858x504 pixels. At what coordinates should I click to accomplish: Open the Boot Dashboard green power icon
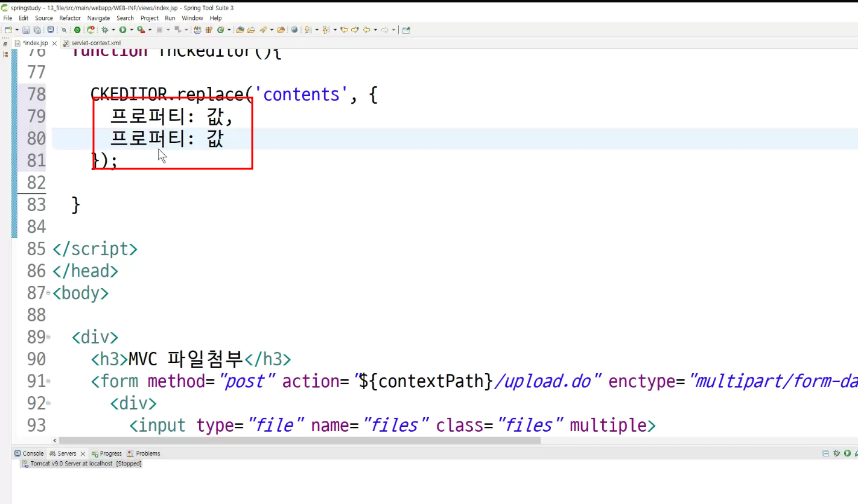click(77, 30)
